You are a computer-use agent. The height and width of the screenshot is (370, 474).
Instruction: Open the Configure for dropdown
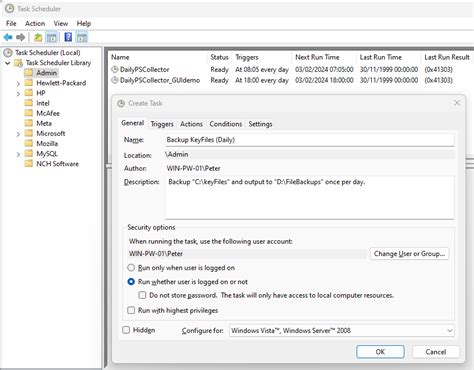pos(342,331)
